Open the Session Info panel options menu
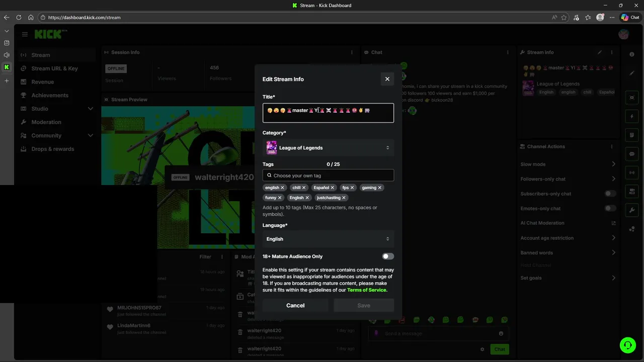Image resolution: width=644 pixels, height=362 pixels. pos(352,52)
